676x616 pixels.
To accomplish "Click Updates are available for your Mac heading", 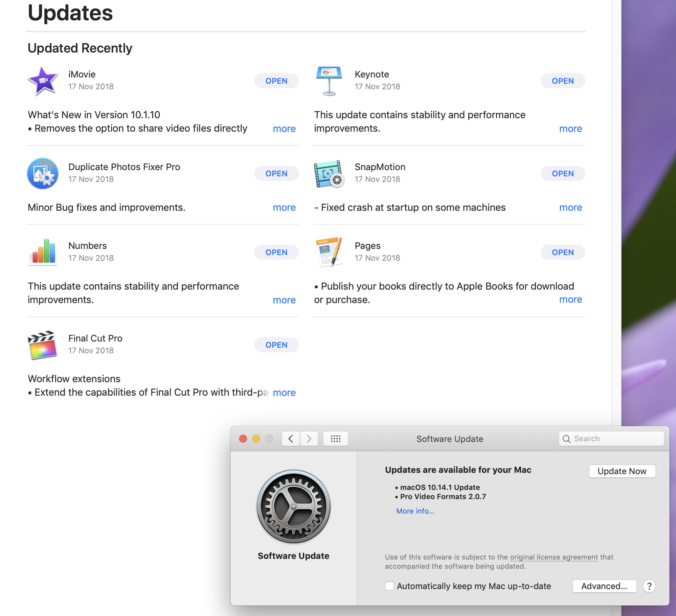I will [x=458, y=470].
